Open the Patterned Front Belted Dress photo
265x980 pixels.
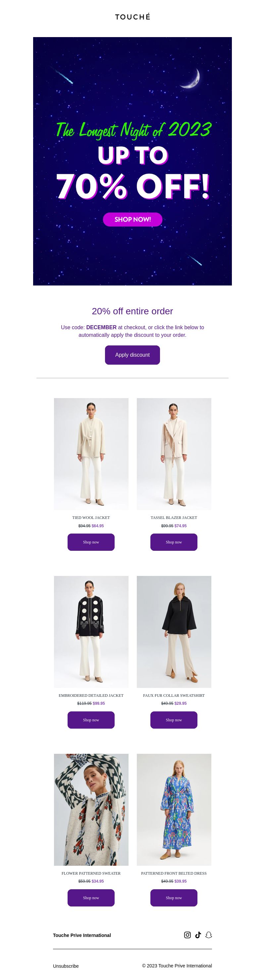click(174, 809)
